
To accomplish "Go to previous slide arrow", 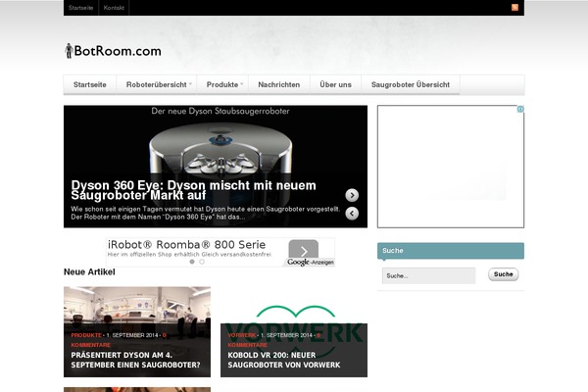I will click(x=352, y=214).
